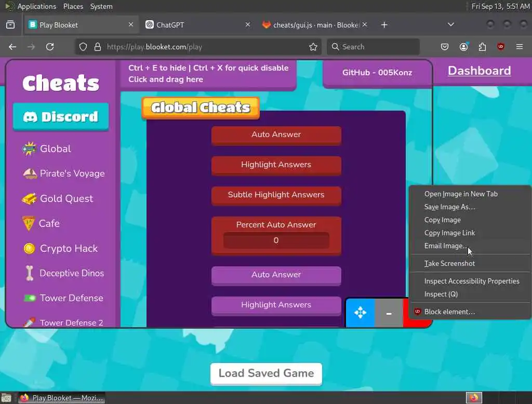This screenshot has height=404, width=532.
Task: Click the Firefox back arrow
Action: [x=12, y=47]
